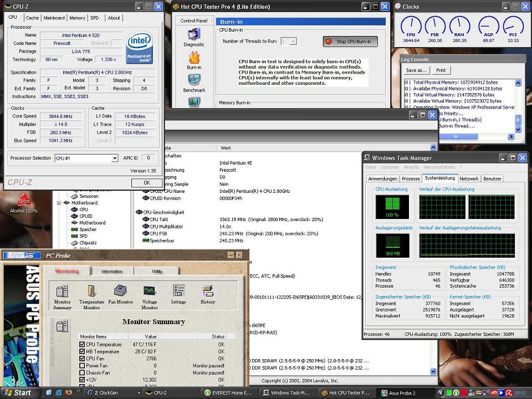Select the Burn-in flame icon in Hot CPU Tester
Image resolution: width=532 pixels, height=399 pixels.
pos(194,60)
